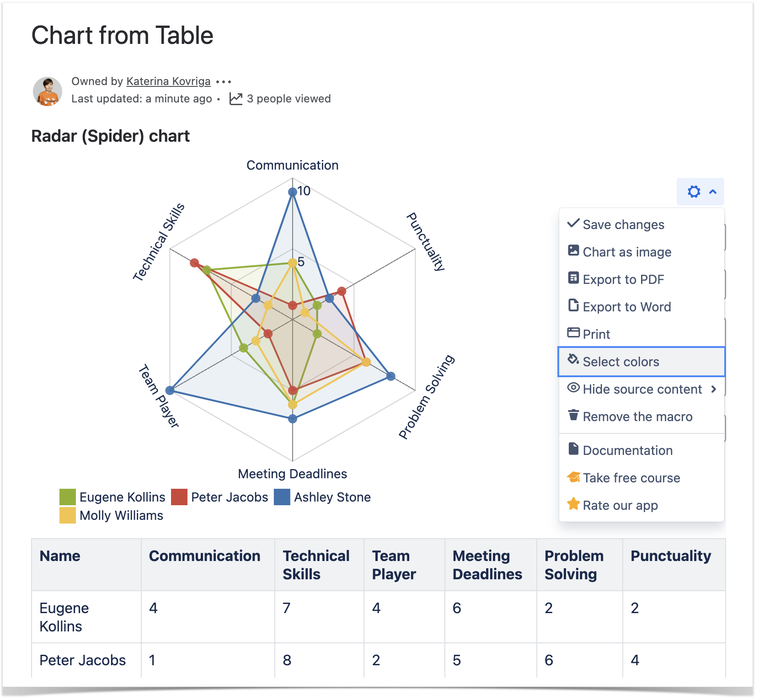Open the Documentation link
The image size is (759, 700).
tap(627, 451)
